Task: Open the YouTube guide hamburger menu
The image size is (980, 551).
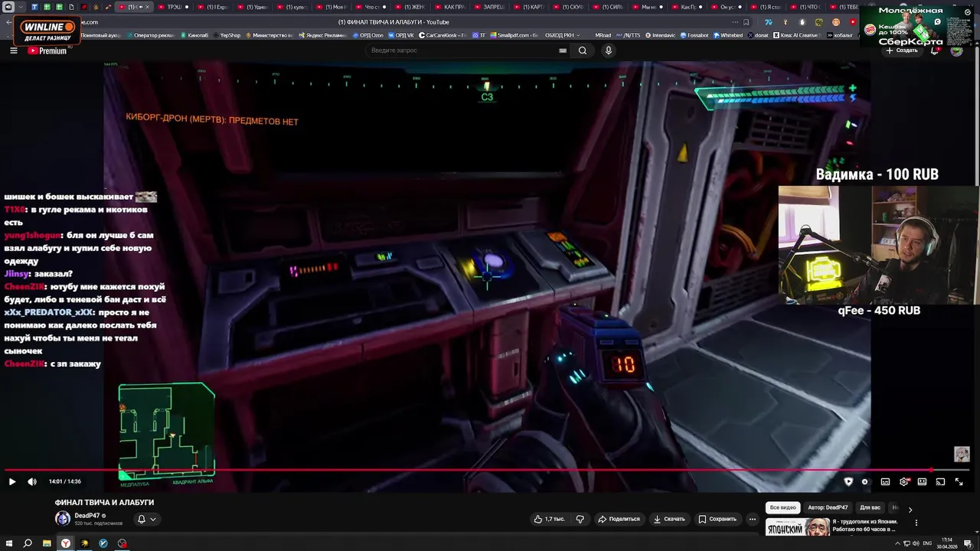Action: point(14,51)
